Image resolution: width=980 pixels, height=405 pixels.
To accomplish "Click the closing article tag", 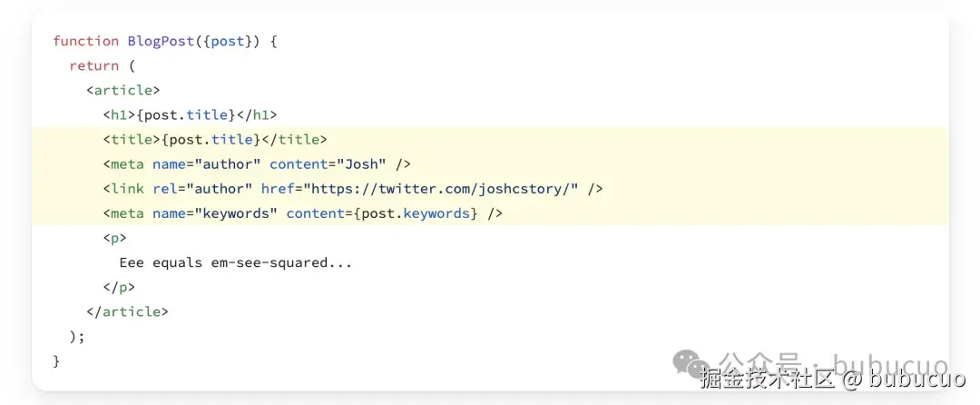I will pos(127,311).
